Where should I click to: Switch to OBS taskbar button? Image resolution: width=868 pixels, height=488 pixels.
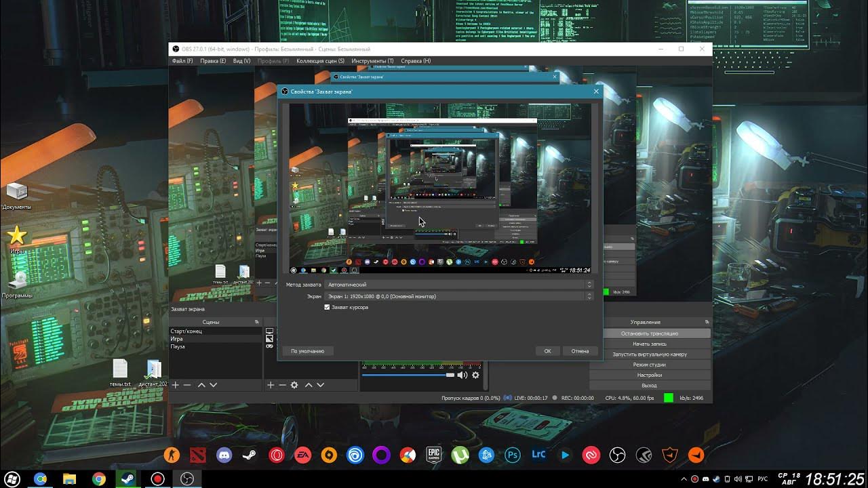pos(187,479)
